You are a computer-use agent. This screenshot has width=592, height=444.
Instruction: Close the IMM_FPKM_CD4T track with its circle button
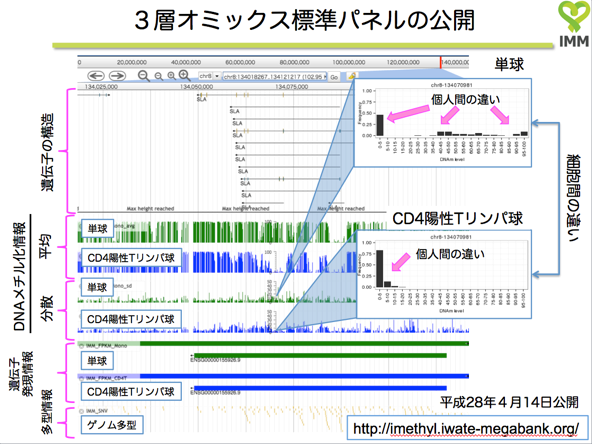coord(81,378)
